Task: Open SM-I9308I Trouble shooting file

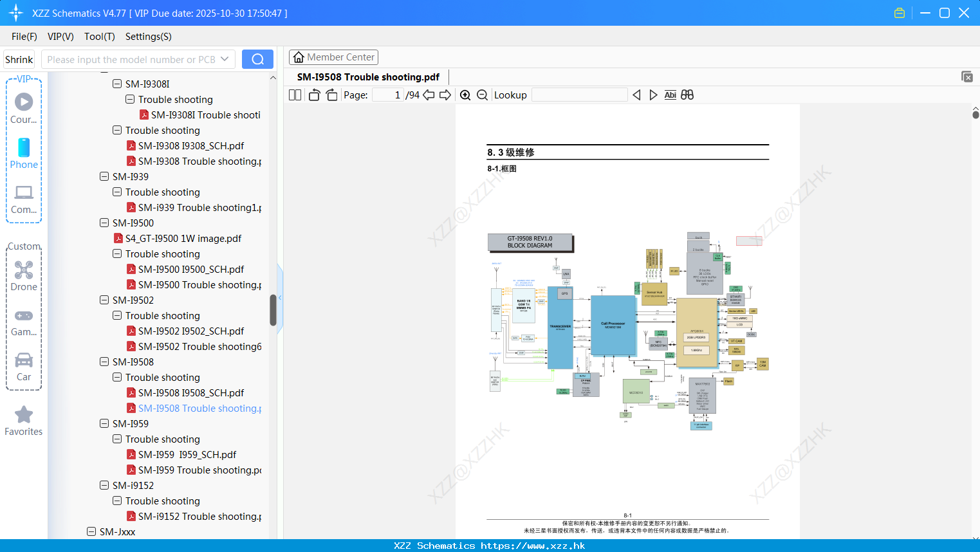Action: (199, 115)
